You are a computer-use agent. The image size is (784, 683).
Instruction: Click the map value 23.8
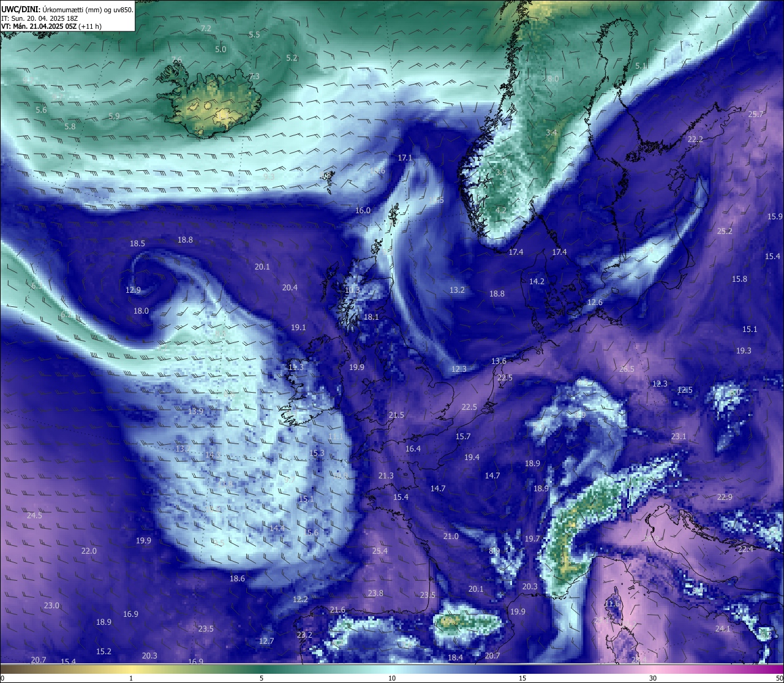coord(375,594)
